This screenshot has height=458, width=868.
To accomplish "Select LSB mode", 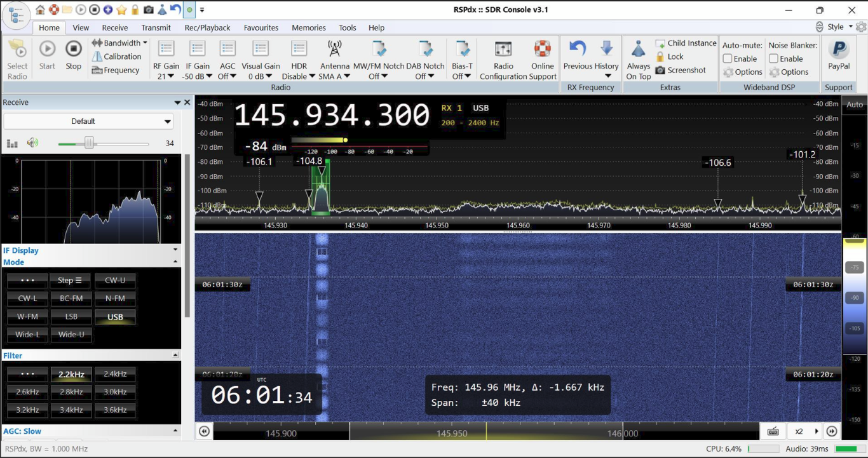I will [71, 316].
